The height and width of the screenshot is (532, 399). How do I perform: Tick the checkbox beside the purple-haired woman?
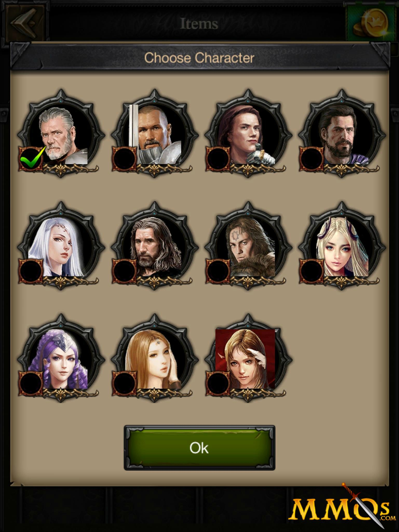(31, 383)
